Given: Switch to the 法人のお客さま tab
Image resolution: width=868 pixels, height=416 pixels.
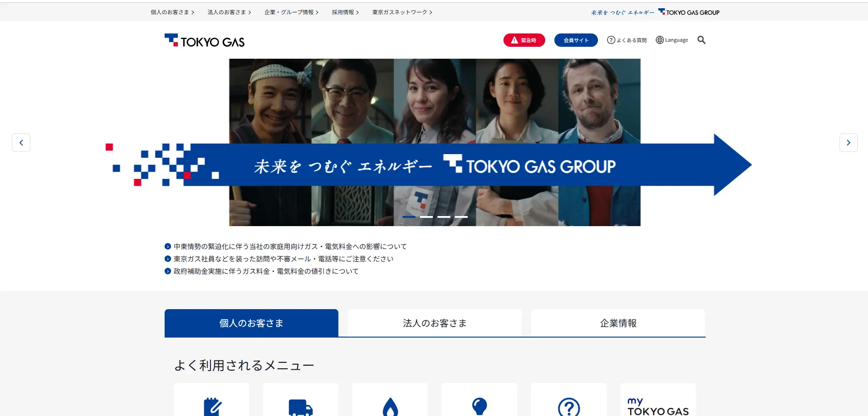Looking at the screenshot, I should coord(435,323).
